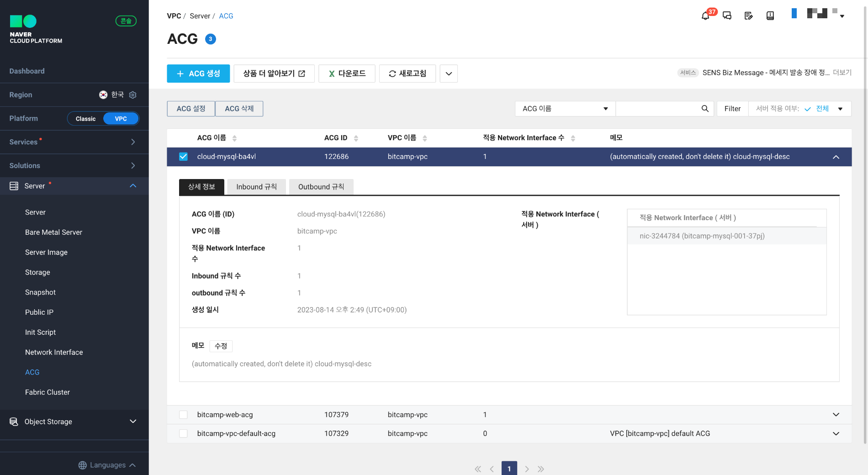Click the 더보기 notice link
The width and height of the screenshot is (868, 475).
[x=842, y=73]
